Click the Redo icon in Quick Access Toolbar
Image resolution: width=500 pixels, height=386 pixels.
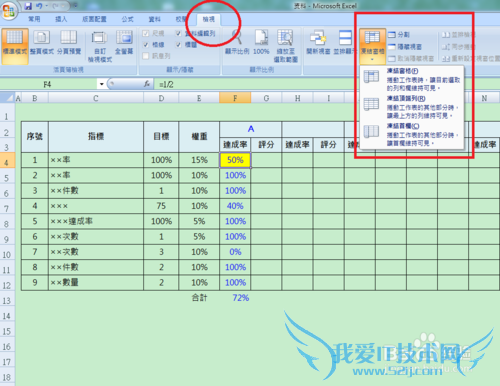click(55, 6)
